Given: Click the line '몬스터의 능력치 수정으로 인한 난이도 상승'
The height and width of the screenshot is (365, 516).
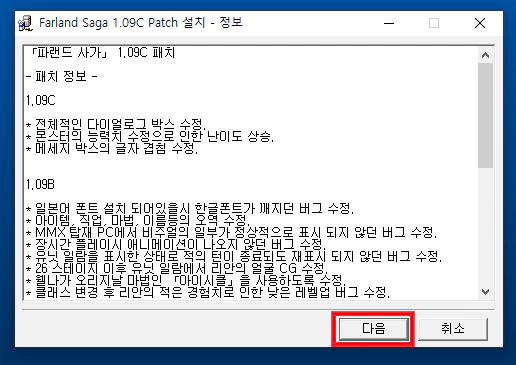Looking at the screenshot, I should [x=150, y=137].
